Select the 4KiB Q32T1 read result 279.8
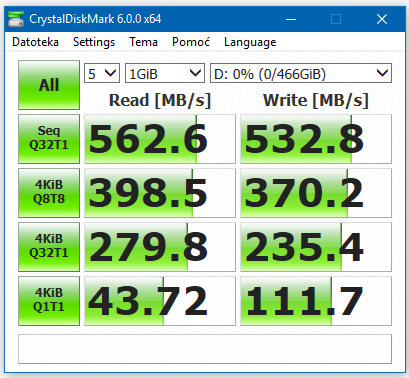This screenshot has width=409, height=378. (x=160, y=247)
